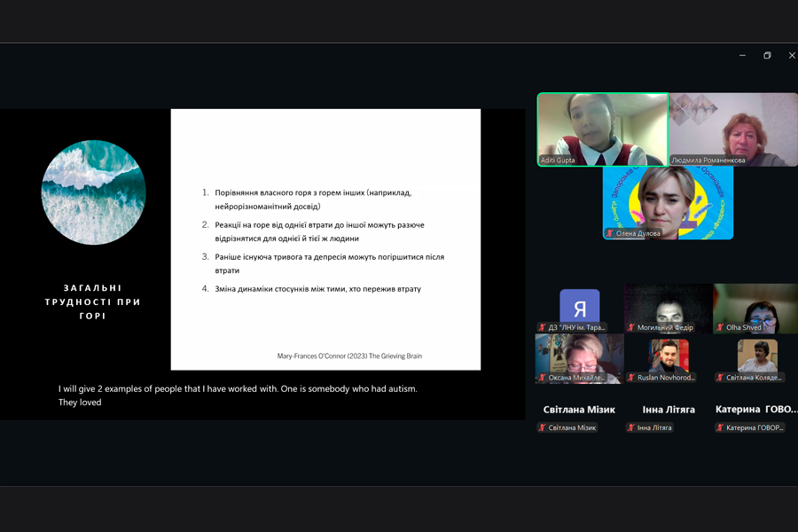Viewport: 798px width, 532px height.
Task: Click muted mic icon beside Ruslan Novhorod...
Action: click(631, 378)
